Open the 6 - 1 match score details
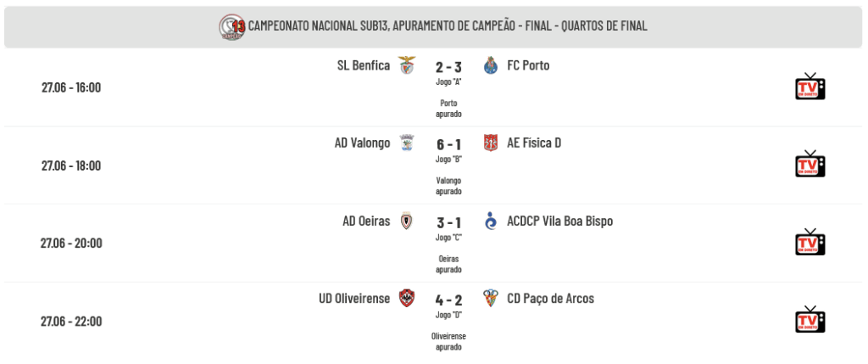The image size is (868, 364). pyautogui.click(x=448, y=144)
